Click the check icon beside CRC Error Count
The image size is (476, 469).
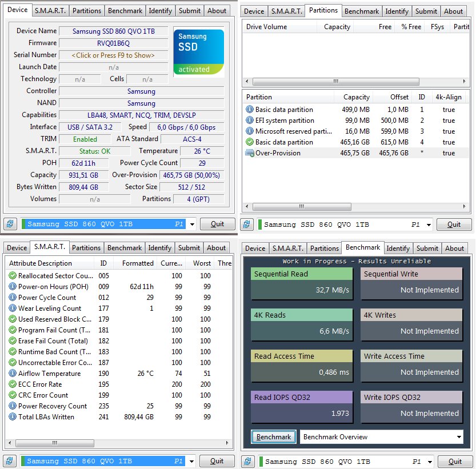click(x=13, y=395)
